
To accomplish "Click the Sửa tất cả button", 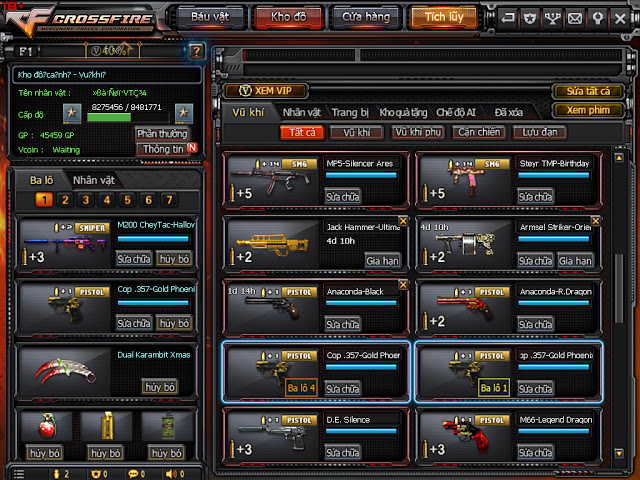I will point(588,91).
